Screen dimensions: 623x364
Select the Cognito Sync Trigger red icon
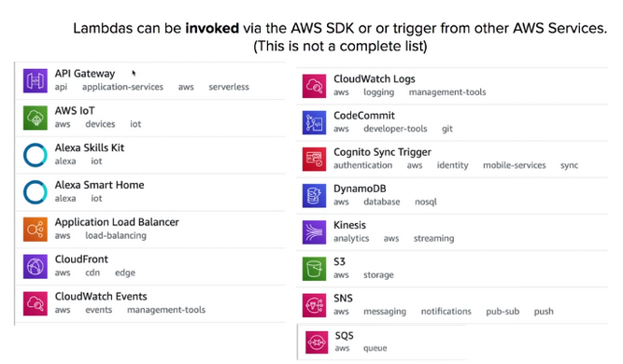tap(314, 159)
